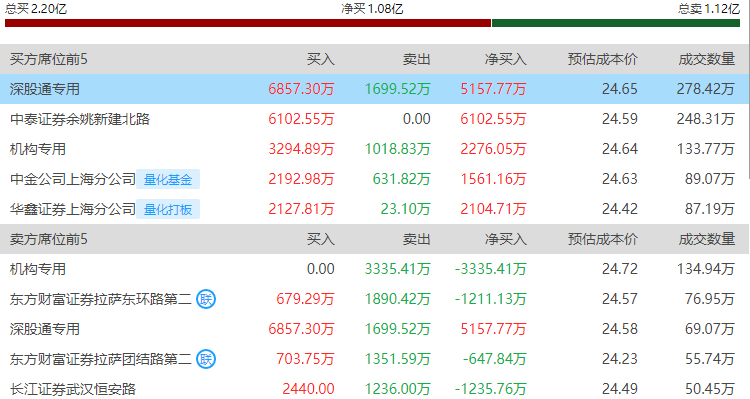Select 华鑫证券上海分公司 seat name
This screenshot has height=399, width=750.
[x=73, y=209]
